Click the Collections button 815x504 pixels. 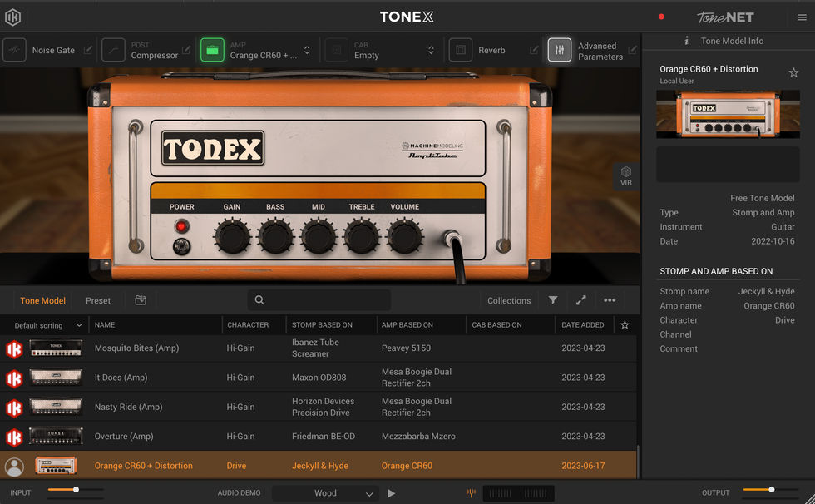[509, 301]
